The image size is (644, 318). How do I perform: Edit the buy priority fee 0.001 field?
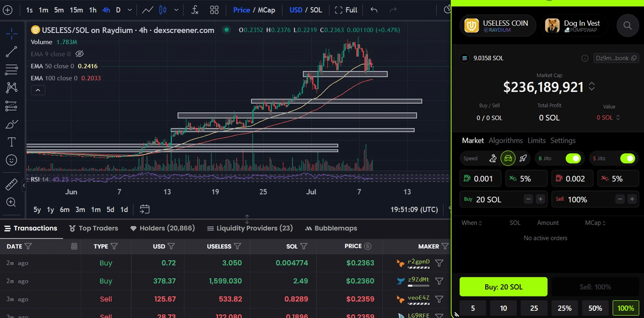pyautogui.click(x=481, y=179)
